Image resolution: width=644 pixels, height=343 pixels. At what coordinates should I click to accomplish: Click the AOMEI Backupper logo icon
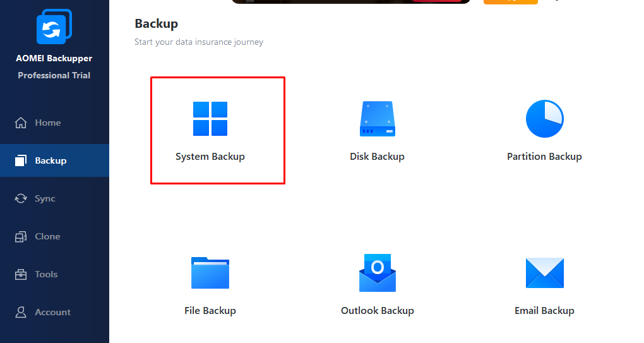tap(54, 27)
